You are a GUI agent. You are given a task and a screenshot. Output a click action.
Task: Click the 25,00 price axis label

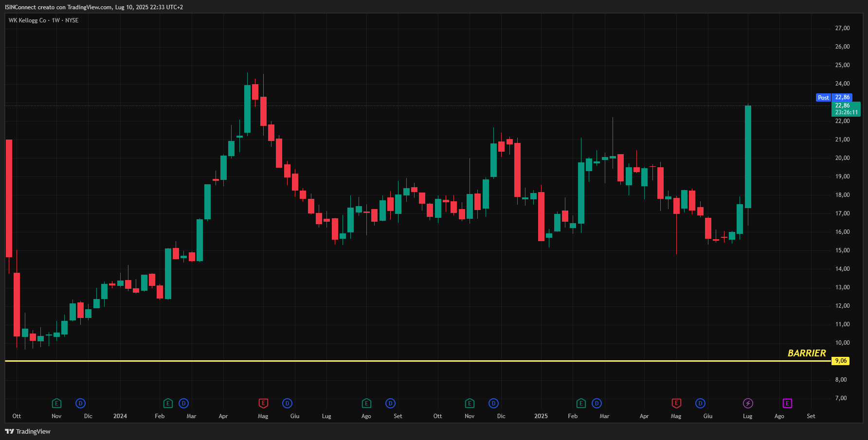pos(842,65)
